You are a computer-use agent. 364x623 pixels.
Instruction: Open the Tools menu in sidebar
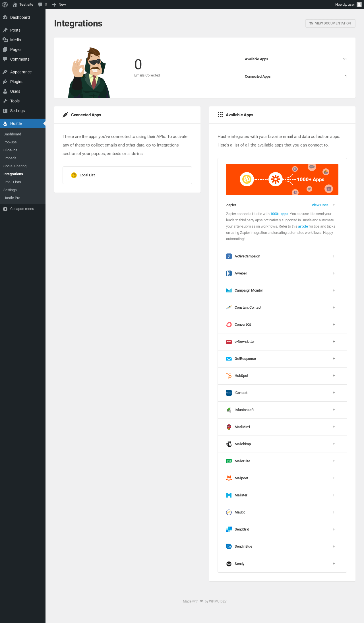pos(23,101)
